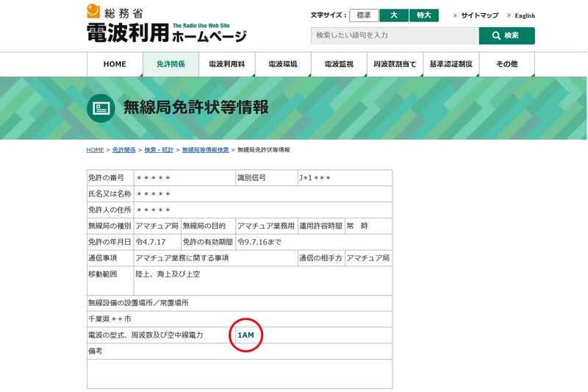Screen dimensions: 588x392
Task: Open the HOME navigation tab
Action: [x=115, y=64]
